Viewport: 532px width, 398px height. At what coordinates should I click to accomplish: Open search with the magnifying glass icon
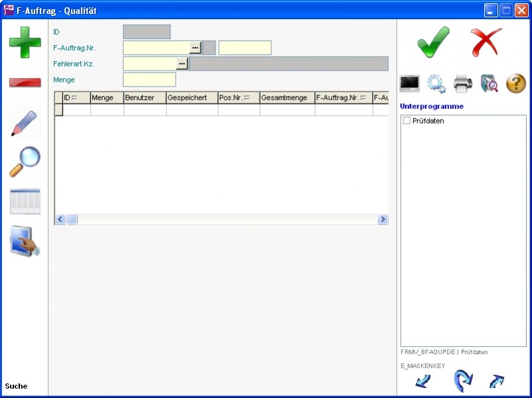click(25, 161)
